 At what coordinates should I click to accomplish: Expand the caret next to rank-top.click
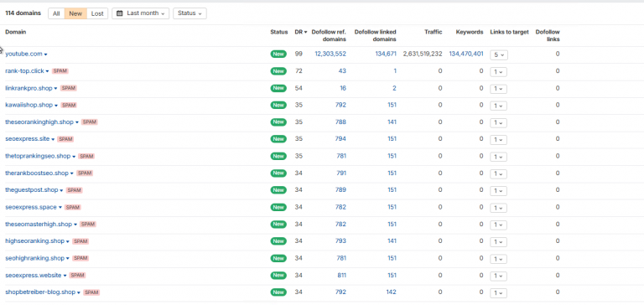coord(47,71)
